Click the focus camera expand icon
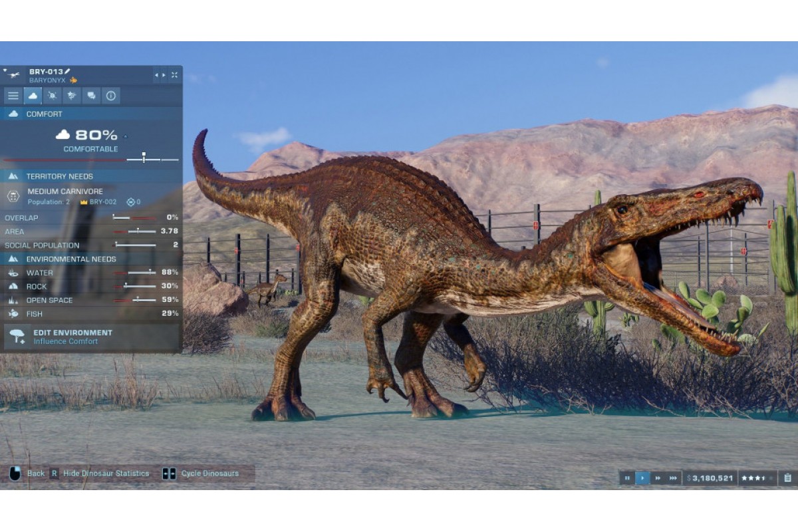The image size is (798, 532). click(x=174, y=75)
